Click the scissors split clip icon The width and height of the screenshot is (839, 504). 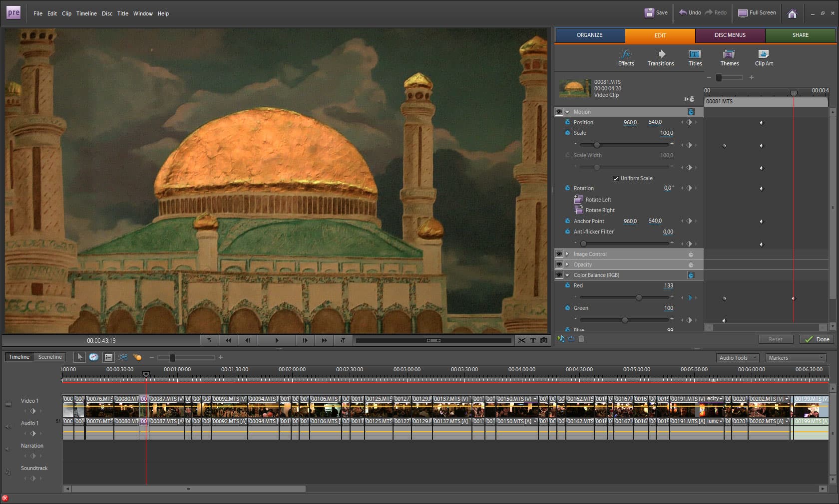coord(522,340)
